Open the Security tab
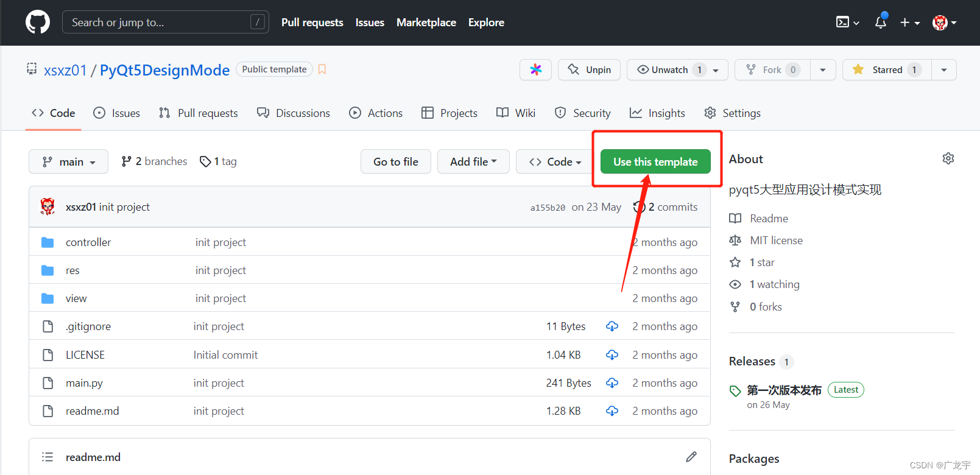 tap(583, 113)
